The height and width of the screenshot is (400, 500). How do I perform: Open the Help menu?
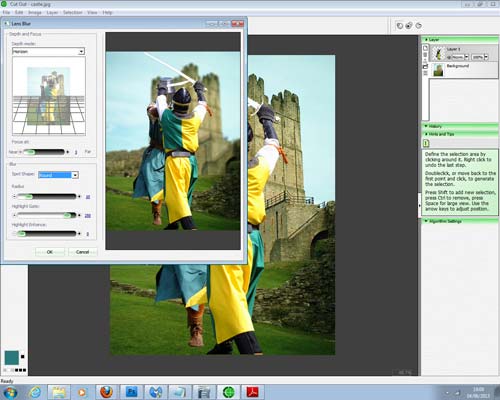tap(107, 12)
